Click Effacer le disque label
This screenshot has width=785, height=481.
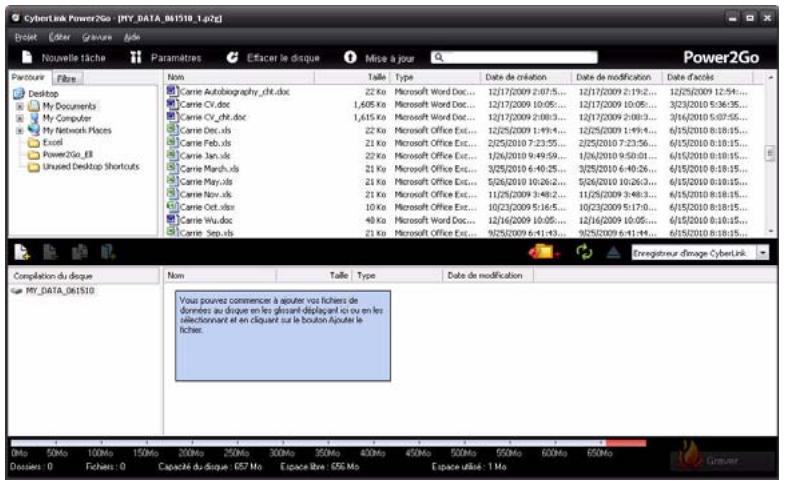(283, 58)
